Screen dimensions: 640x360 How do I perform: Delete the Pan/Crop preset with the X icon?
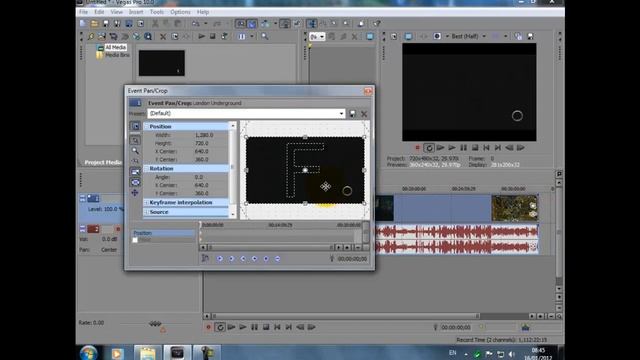[364, 113]
